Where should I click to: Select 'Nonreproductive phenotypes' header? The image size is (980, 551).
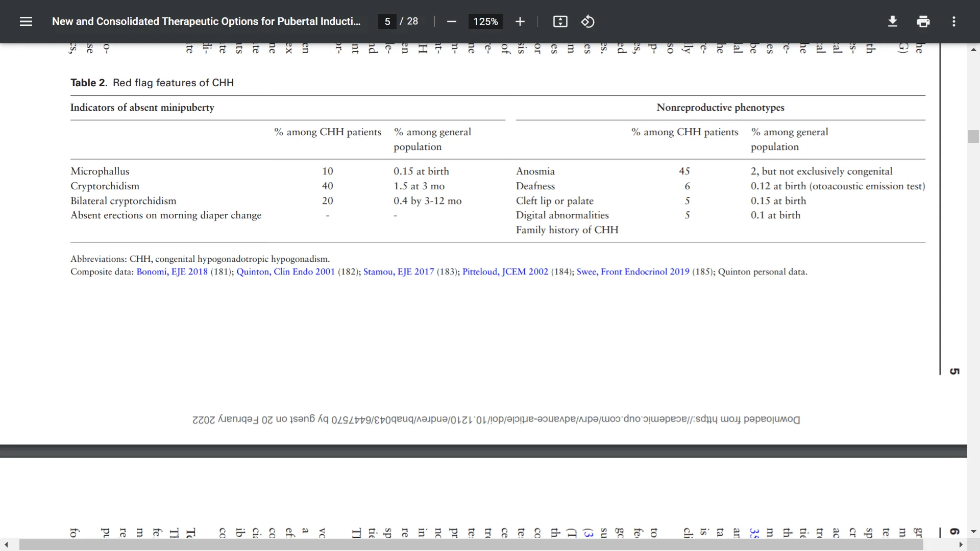pos(720,108)
